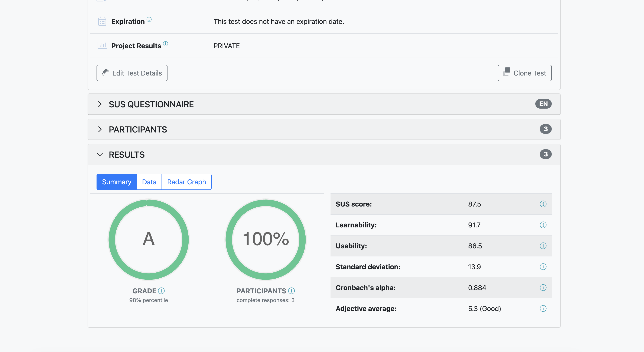
Task: Select the Summary tab
Action: [x=117, y=182]
